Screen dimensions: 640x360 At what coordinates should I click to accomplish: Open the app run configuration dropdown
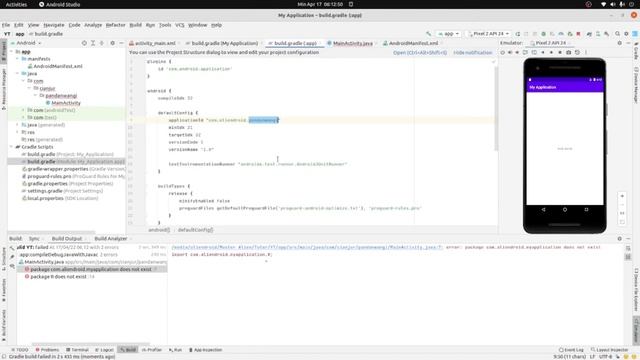(449, 34)
